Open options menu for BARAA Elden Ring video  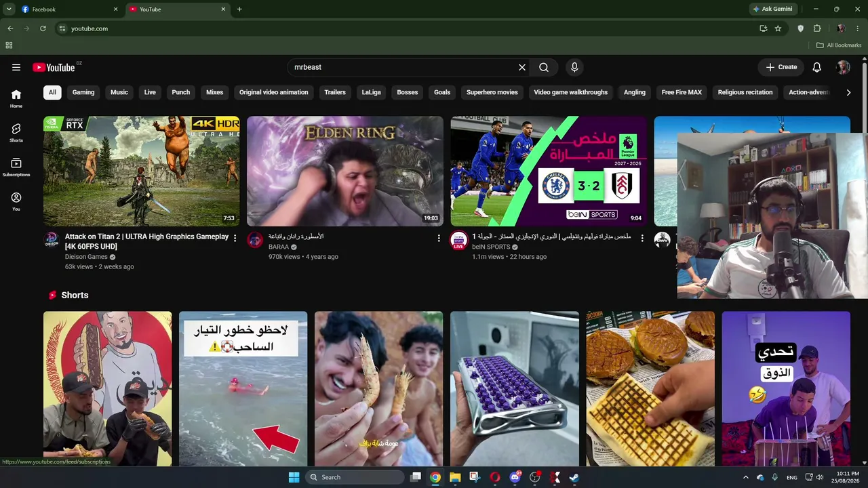[x=439, y=239]
